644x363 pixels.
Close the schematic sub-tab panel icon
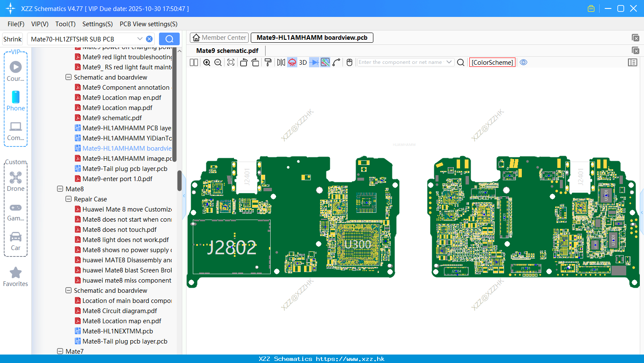(635, 50)
